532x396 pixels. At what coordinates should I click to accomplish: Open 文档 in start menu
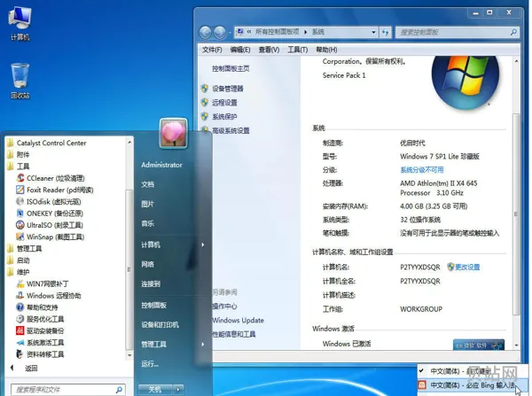147,184
